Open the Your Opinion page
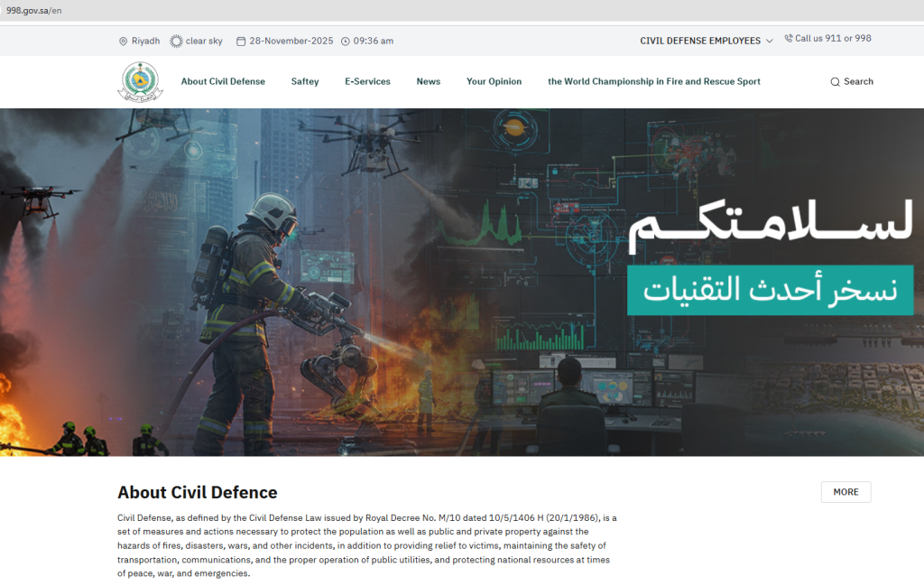The height and width of the screenshot is (586, 924). pos(494,81)
